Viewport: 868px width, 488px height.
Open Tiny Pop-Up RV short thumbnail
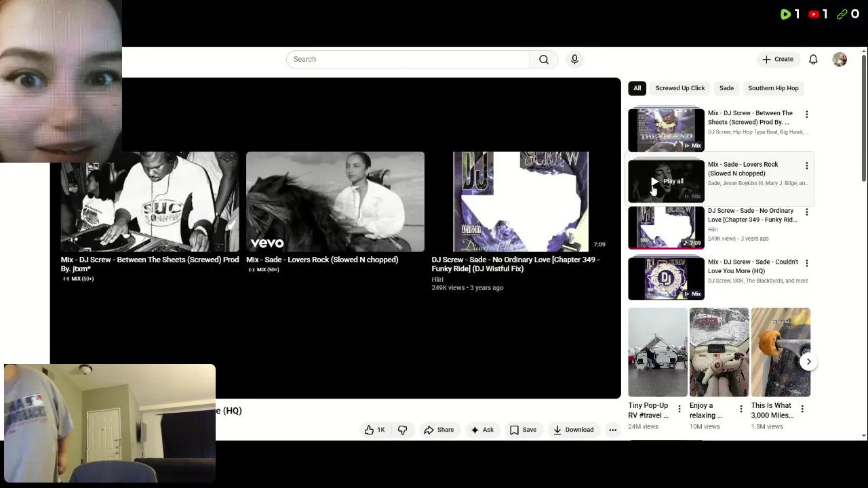point(657,352)
